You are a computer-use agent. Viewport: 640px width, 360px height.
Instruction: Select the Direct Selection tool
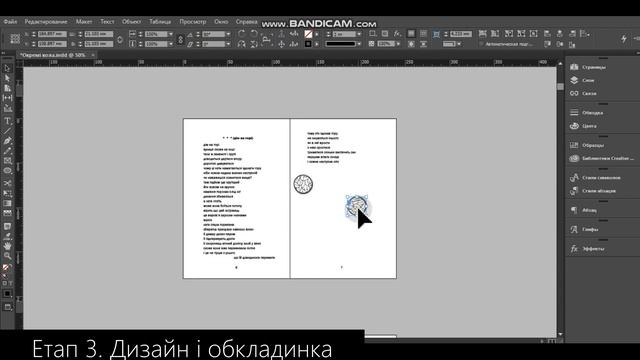(x=7, y=78)
